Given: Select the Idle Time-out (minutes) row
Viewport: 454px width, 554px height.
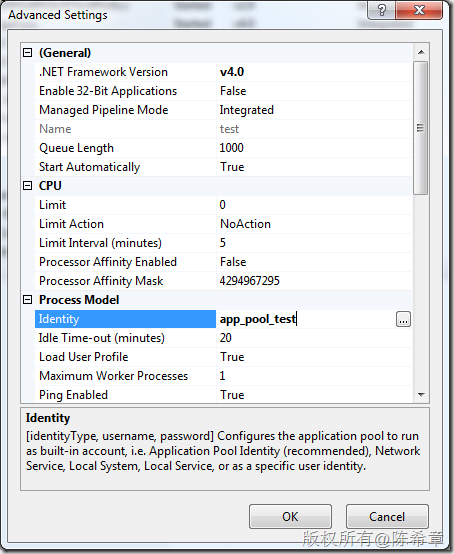Looking at the screenshot, I should (x=223, y=338).
